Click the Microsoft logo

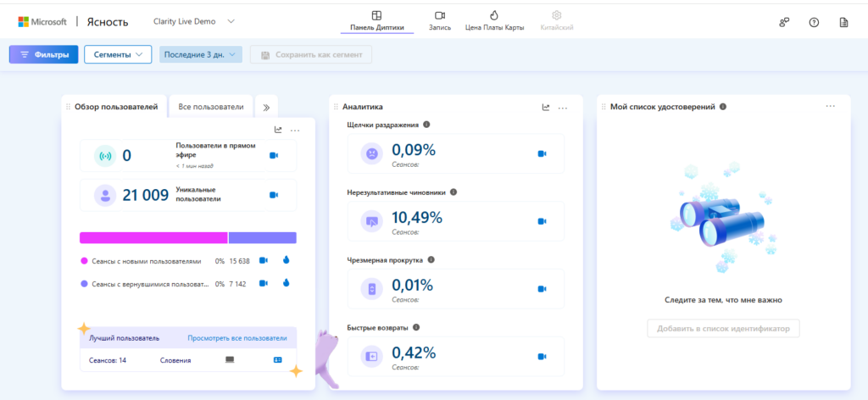[x=42, y=21]
